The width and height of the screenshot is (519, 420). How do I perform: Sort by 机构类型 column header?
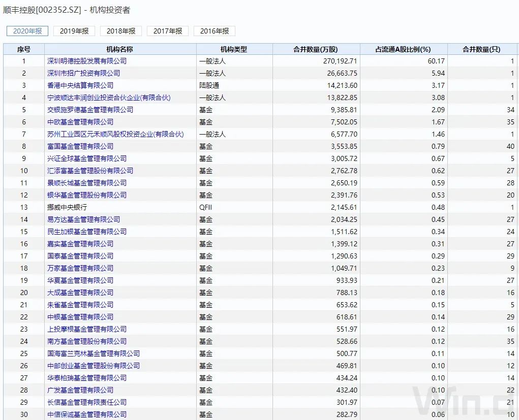234,49
